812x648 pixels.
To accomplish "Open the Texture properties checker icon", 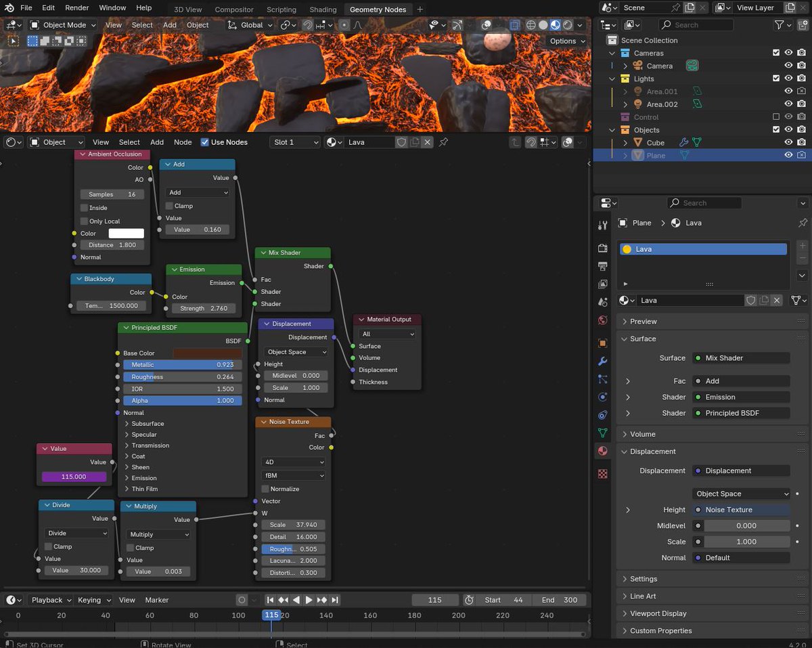I will (603, 474).
